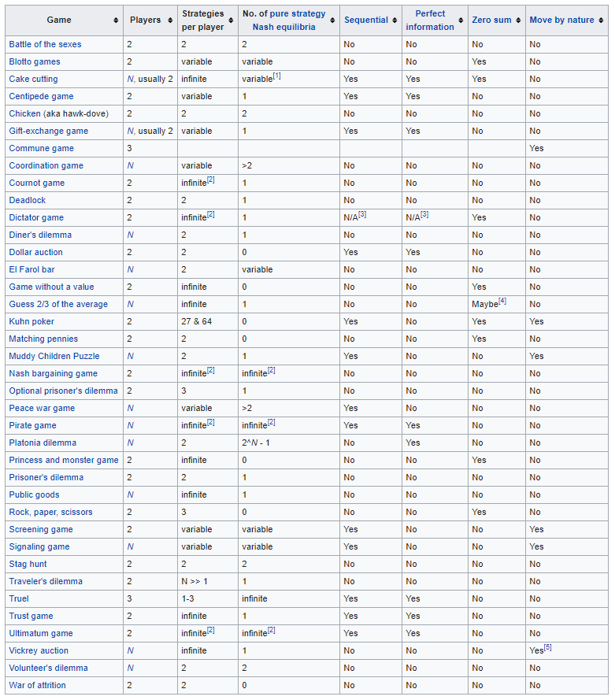The height and width of the screenshot is (700, 615).
Task: Open Matching pennies article
Action: (x=43, y=339)
